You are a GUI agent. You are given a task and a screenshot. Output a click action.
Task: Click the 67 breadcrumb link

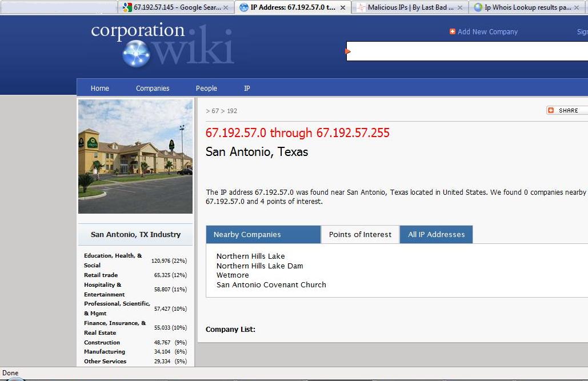click(215, 111)
